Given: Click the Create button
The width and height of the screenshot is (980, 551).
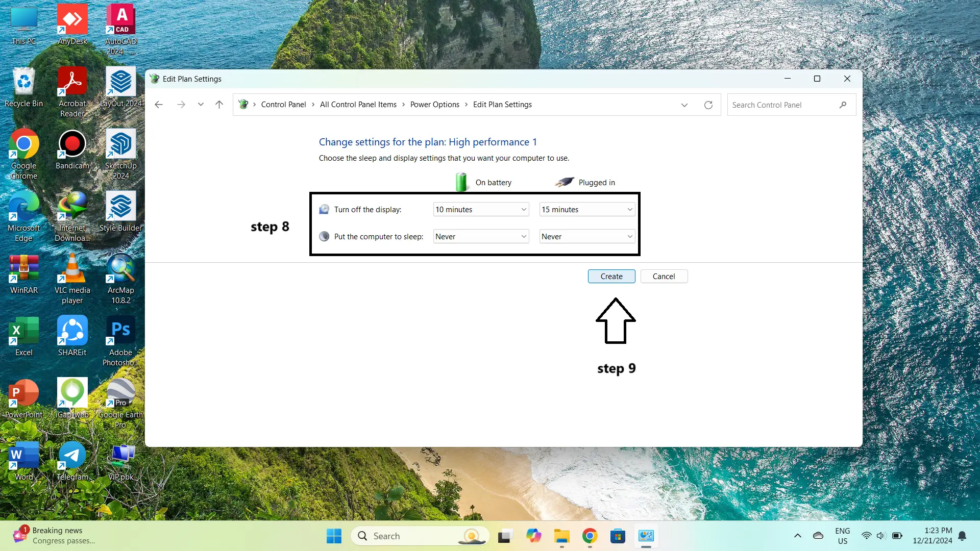Looking at the screenshot, I should 611,277.
